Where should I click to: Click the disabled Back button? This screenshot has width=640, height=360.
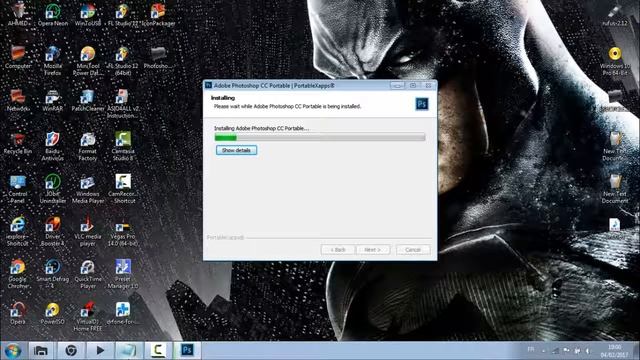(338, 249)
